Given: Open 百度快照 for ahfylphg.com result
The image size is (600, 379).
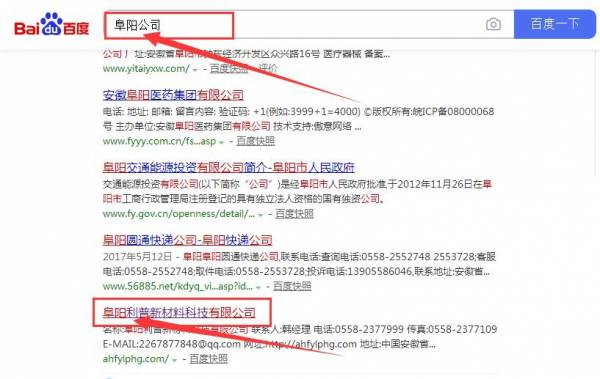Looking at the screenshot, I should 209,359.
